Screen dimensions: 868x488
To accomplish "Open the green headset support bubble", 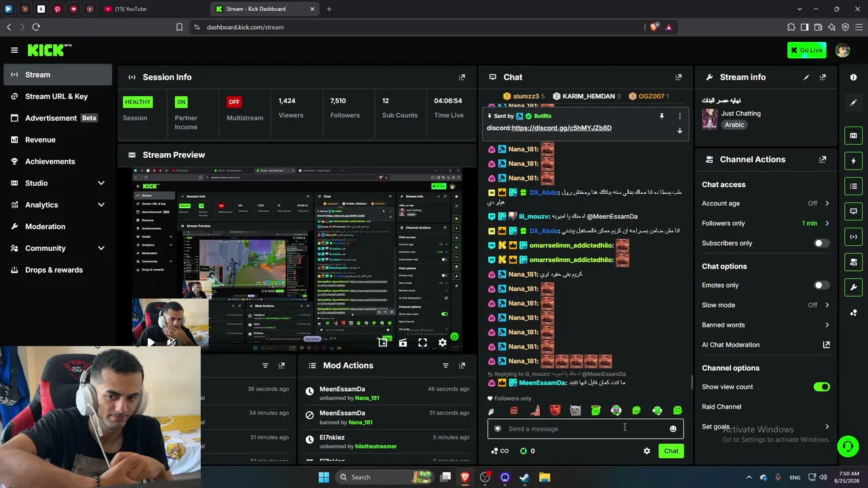I will (848, 446).
